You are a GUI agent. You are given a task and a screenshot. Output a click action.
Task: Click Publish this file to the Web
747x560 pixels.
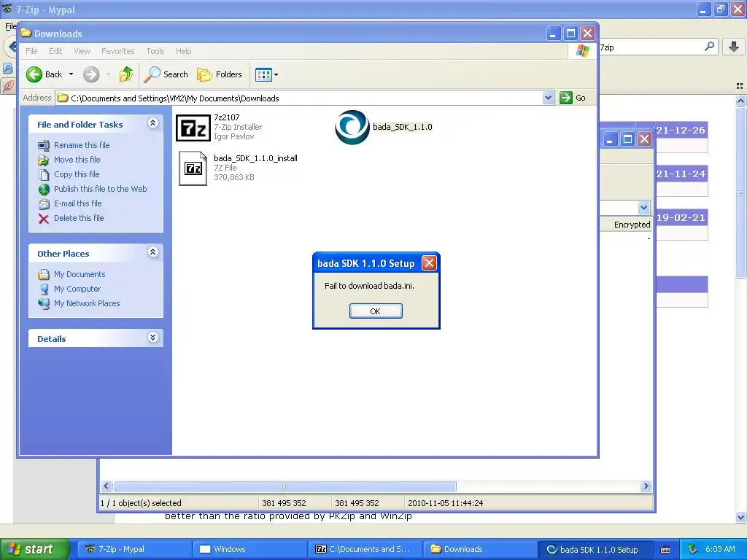[100, 189]
